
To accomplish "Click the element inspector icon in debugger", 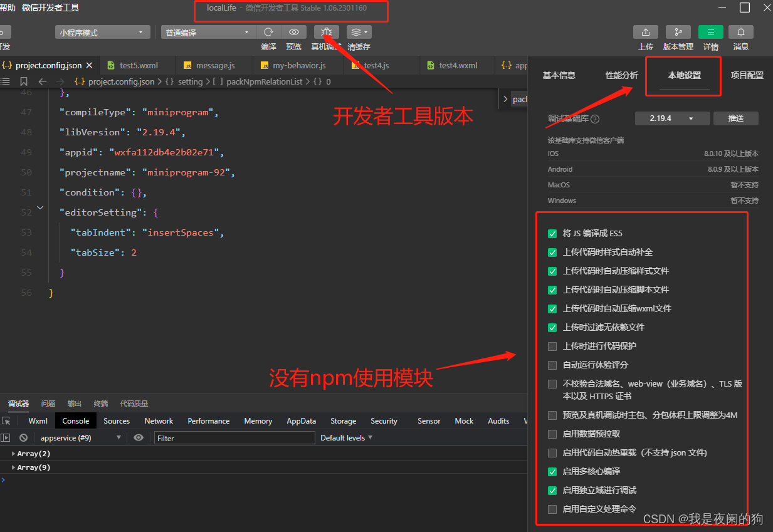I will tap(6, 421).
